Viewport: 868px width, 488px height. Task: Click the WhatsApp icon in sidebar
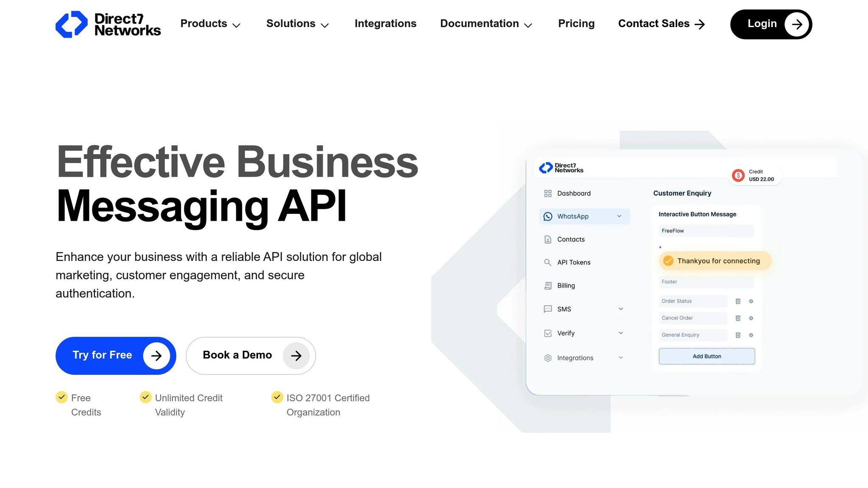coord(548,216)
